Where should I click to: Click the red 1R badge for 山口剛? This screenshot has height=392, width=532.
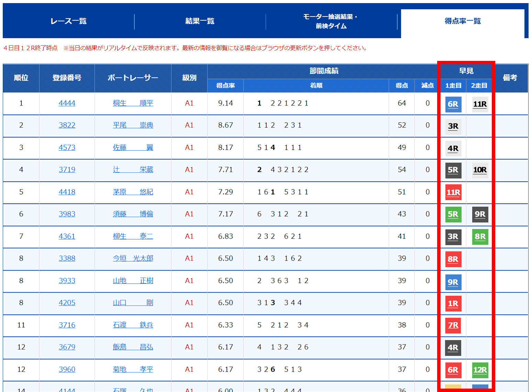[x=453, y=303]
